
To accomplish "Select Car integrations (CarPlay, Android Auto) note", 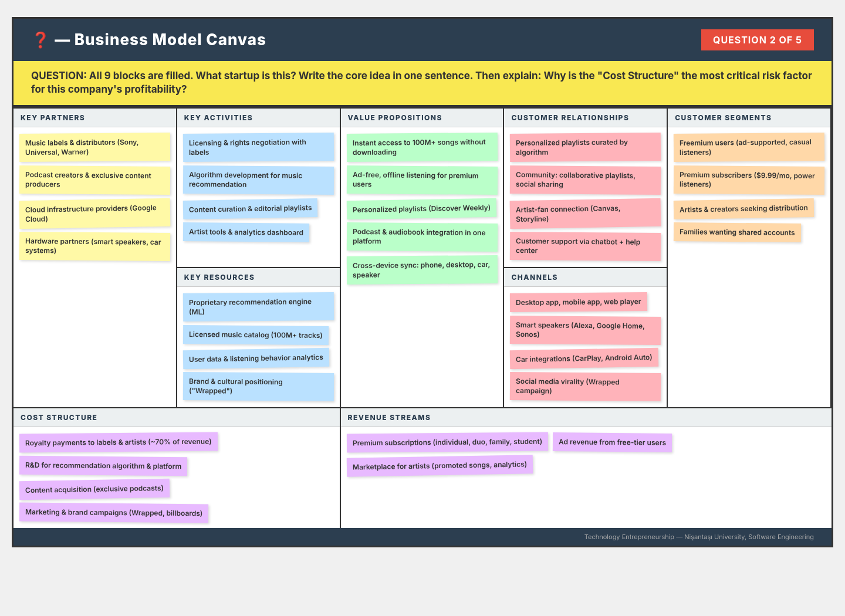I will point(584,358).
